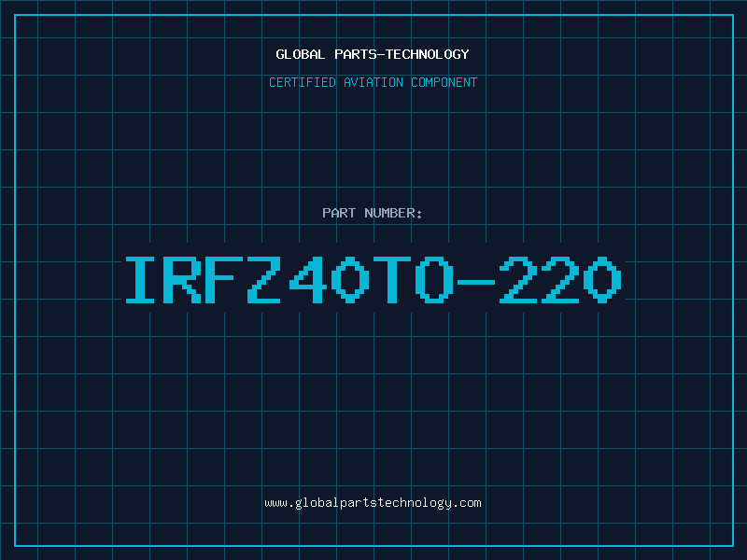Viewport: 747px width, 560px height.
Task: Select the CERTIFIED AVIATION COMPONENT subtitle
Action: [x=373, y=82]
